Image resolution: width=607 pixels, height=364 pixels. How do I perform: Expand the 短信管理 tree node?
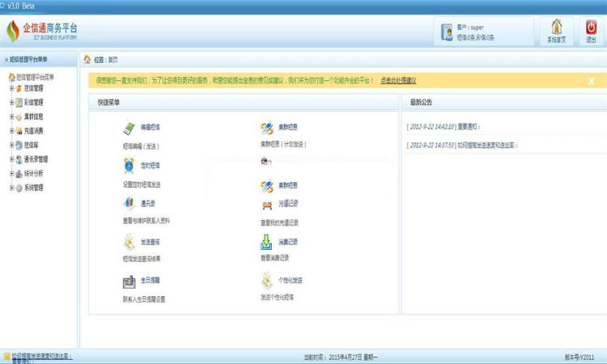(x=11, y=88)
